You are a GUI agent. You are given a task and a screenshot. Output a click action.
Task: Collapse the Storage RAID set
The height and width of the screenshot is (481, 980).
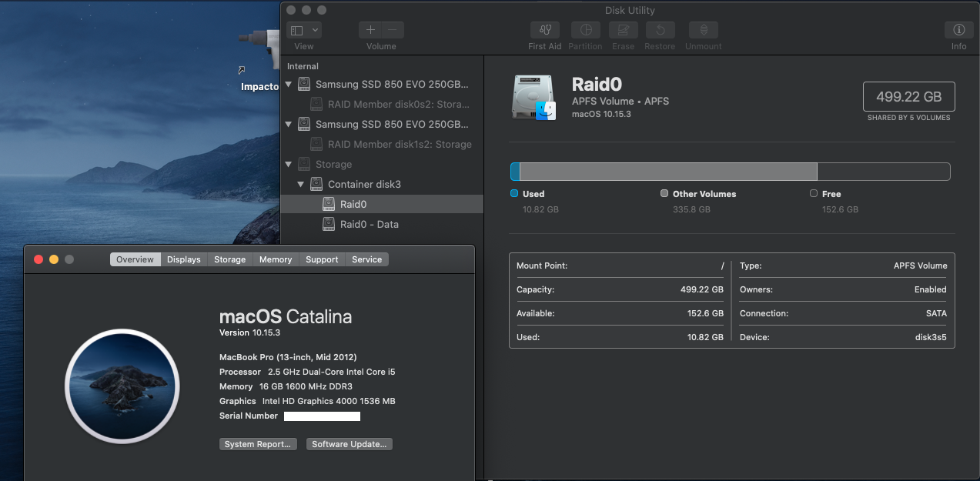289,165
